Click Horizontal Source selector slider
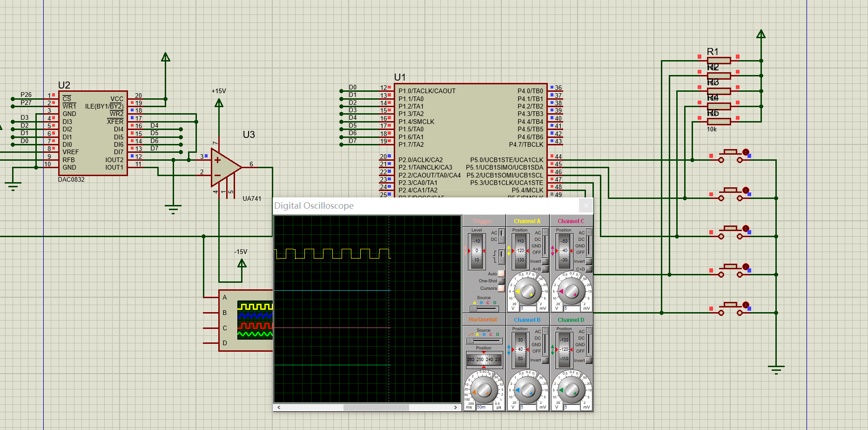The image size is (868, 430). pyautogui.click(x=484, y=341)
